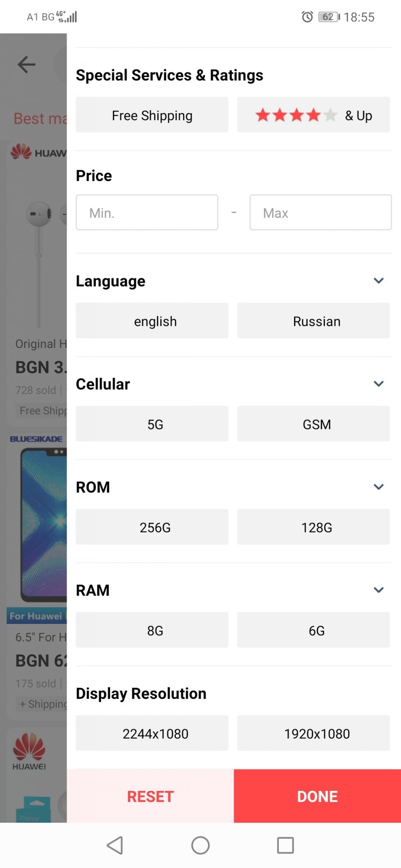Focus the Max price field

click(320, 213)
